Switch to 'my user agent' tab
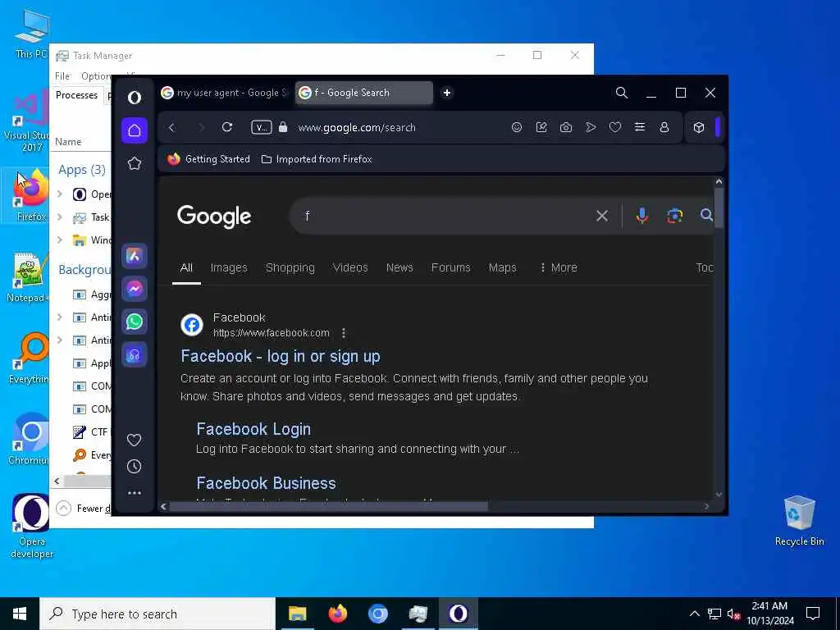The image size is (840, 630). (225, 93)
